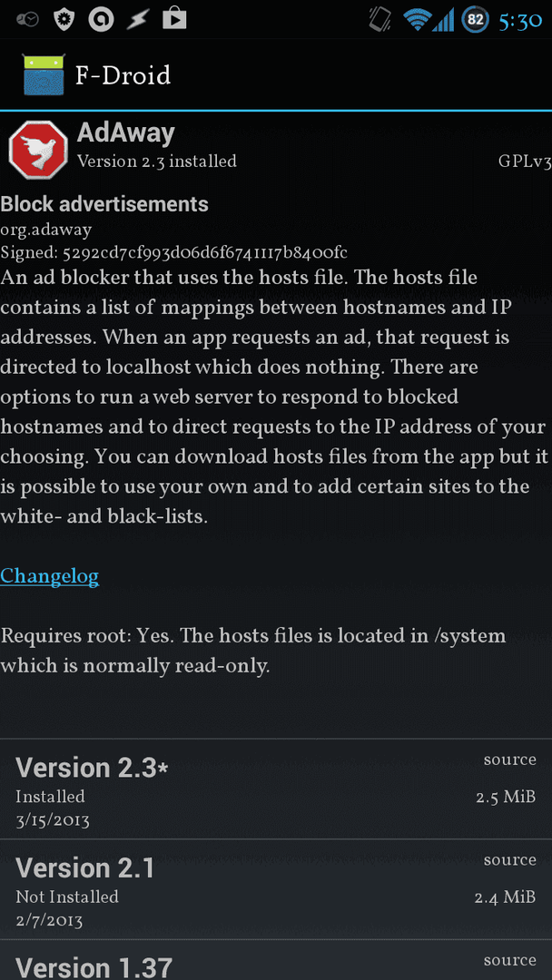The height and width of the screenshot is (980, 552).
Task: Tap the vibrate mode phone icon
Action: 379,19
